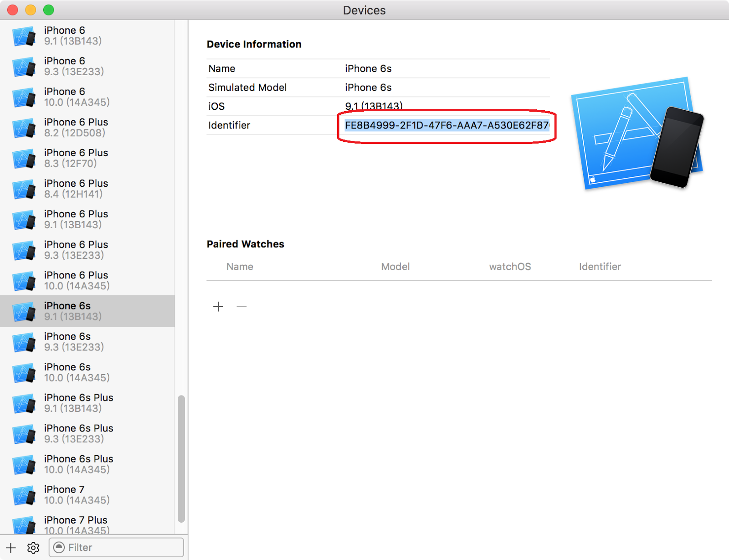
Task: Click the minus button under Paired Watches
Action: coord(241,307)
